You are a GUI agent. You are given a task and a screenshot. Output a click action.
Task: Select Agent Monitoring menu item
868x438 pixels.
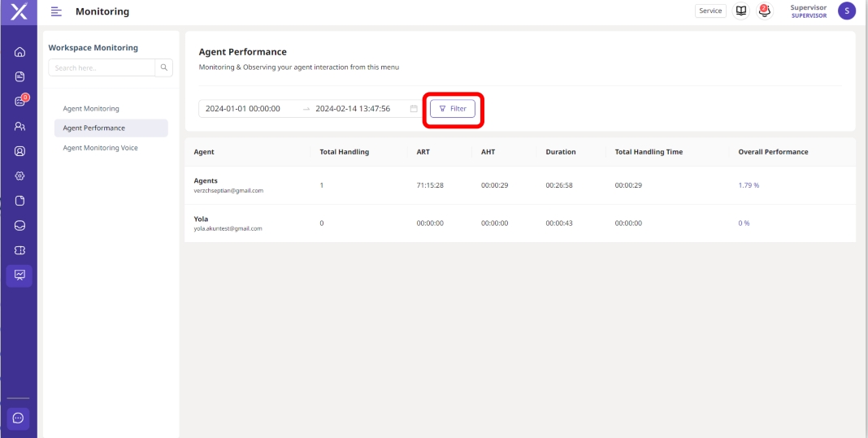[91, 108]
